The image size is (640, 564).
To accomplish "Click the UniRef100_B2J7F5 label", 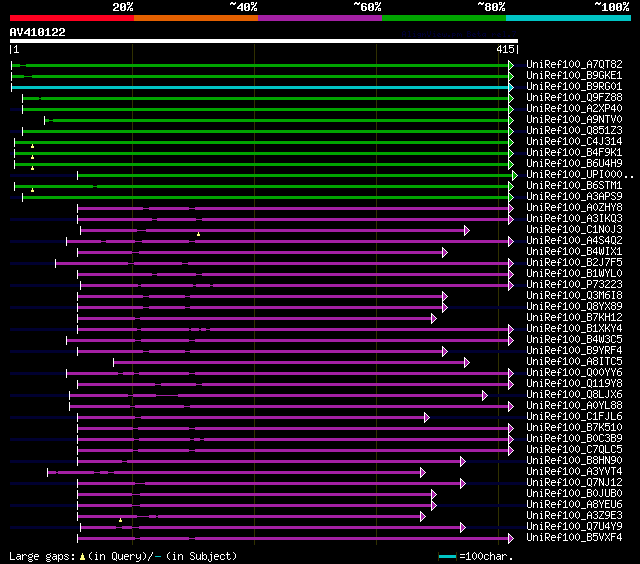I will coord(574,262).
